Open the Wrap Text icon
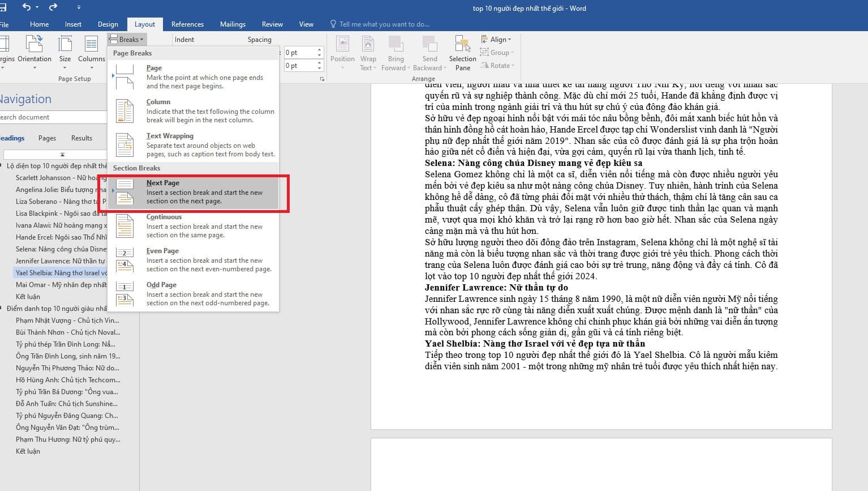868x491 pixels. [368, 53]
